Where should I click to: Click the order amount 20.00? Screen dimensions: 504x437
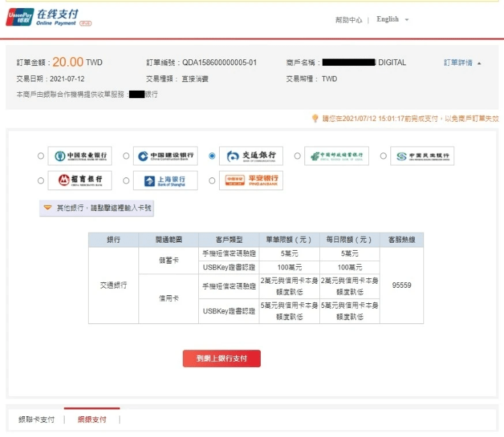(x=68, y=62)
